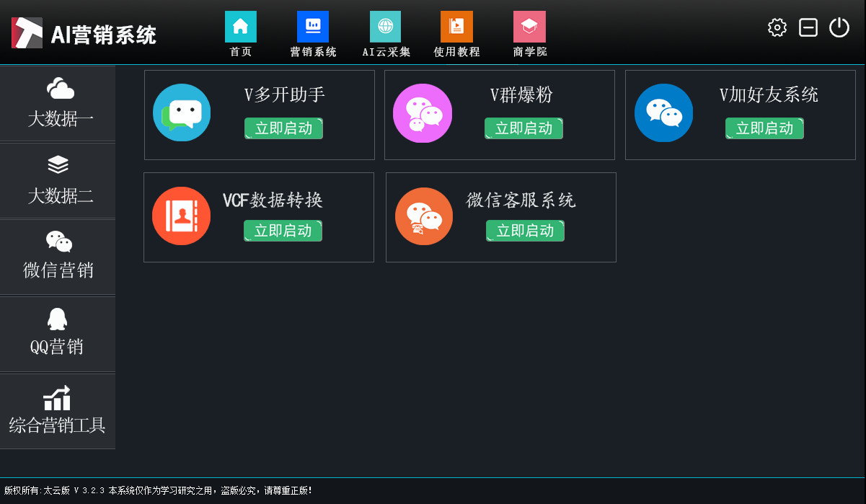This screenshot has width=866, height=504.
Task: Launch V群爆粉 with 立即启动
Action: click(x=523, y=128)
